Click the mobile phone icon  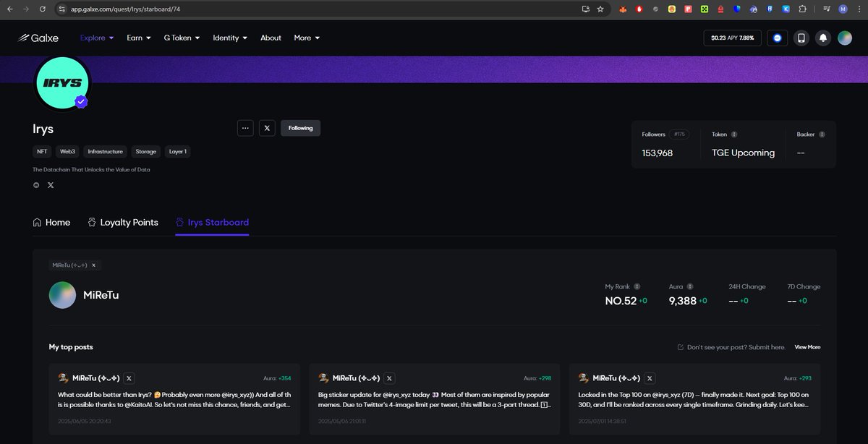click(x=801, y=38)
